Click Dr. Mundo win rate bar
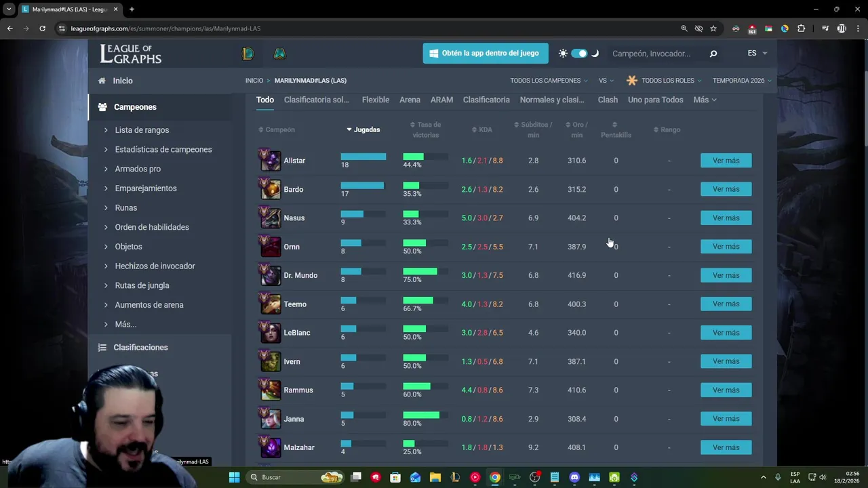Image resolution: width=868 pixels, height=488 pixels. 425,271
